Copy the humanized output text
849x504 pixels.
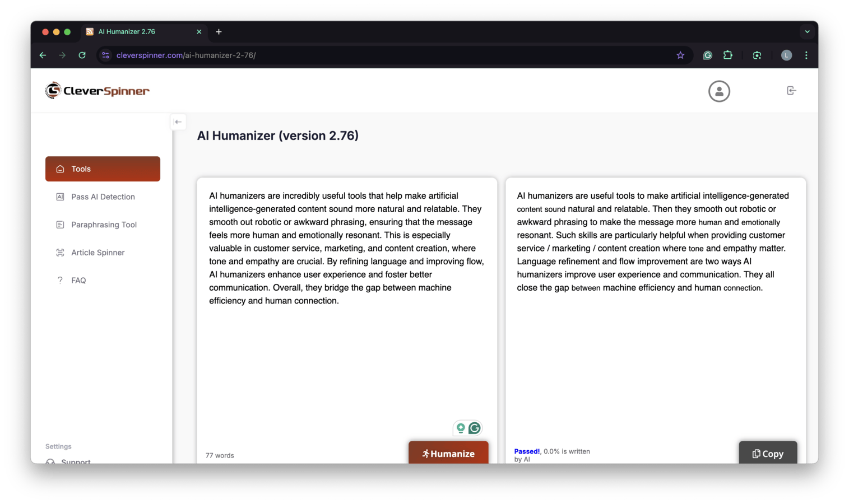point(768,452)
